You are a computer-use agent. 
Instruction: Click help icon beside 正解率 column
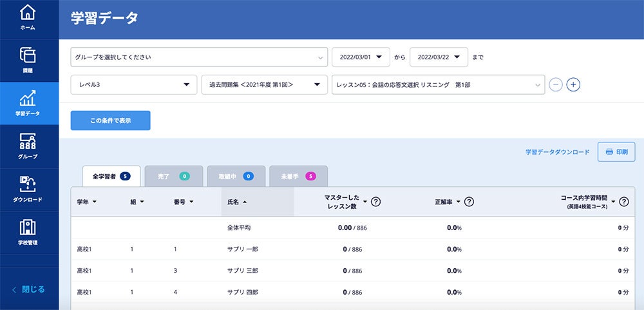pyautogui.click(x=469, y=202)
